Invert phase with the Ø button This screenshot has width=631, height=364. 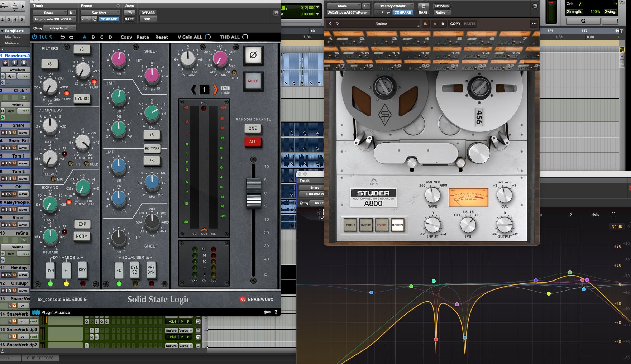[253, 56]
